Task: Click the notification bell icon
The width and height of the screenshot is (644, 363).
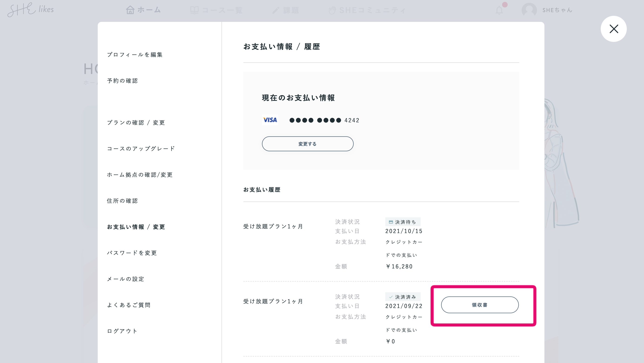Action: point(499,10)
